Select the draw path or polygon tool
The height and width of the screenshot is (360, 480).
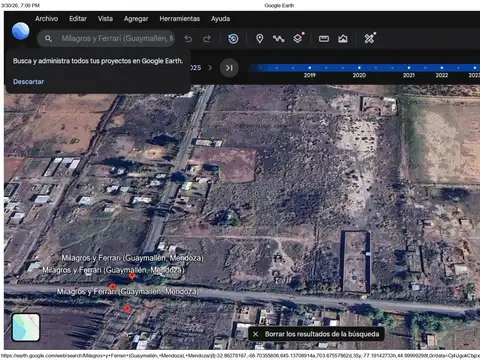279,39
